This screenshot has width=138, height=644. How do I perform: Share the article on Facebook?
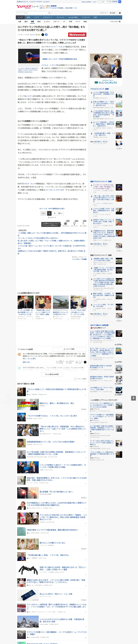[x=46, y=35]
